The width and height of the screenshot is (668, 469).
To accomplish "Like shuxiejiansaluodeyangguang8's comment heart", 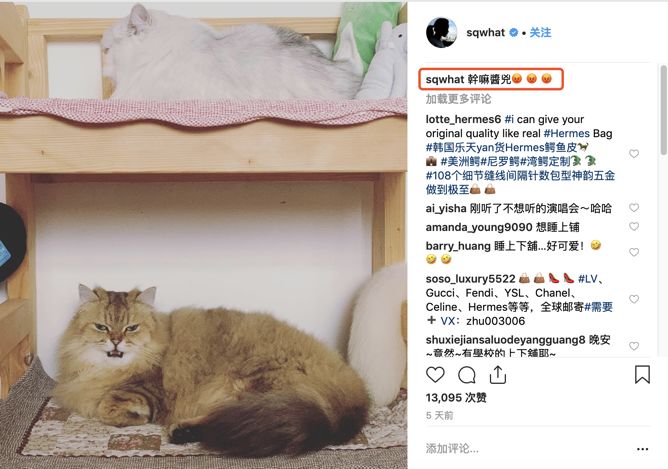I will [x=634, y=346].
